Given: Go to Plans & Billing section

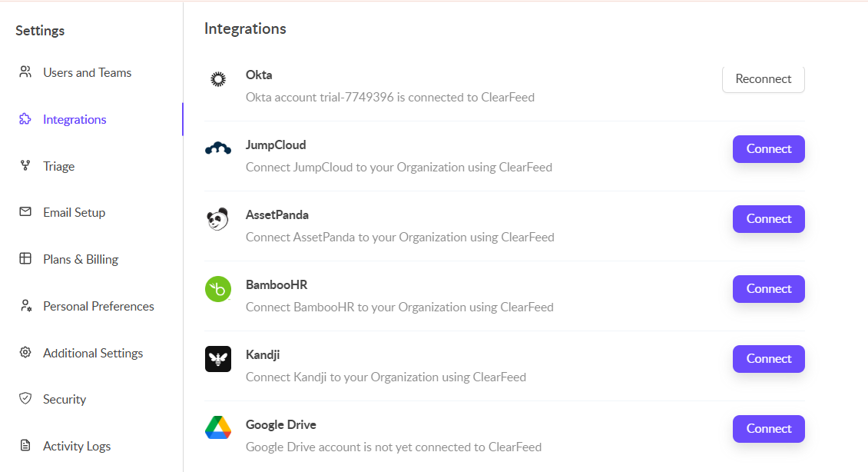Looking at the screenshot, I should [80, 259].
